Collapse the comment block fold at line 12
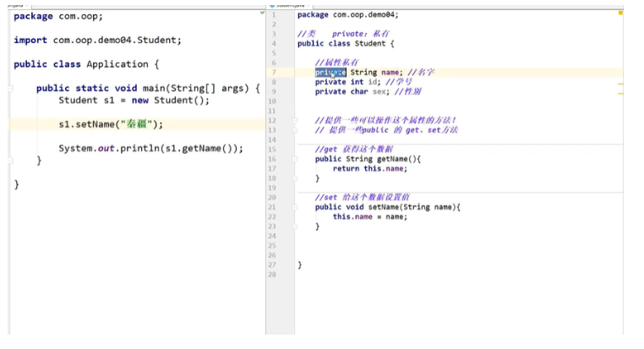 coord(294,121)
